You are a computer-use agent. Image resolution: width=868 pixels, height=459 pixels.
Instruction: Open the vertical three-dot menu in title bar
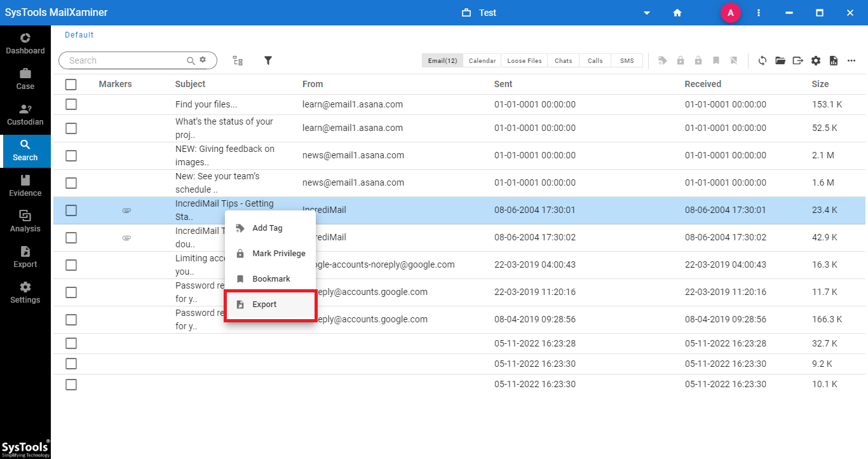(759, 13)
